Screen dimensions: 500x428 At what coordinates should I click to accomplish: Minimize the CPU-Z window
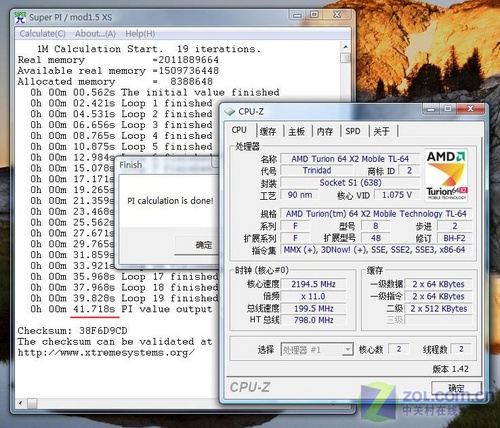[431, 109]
